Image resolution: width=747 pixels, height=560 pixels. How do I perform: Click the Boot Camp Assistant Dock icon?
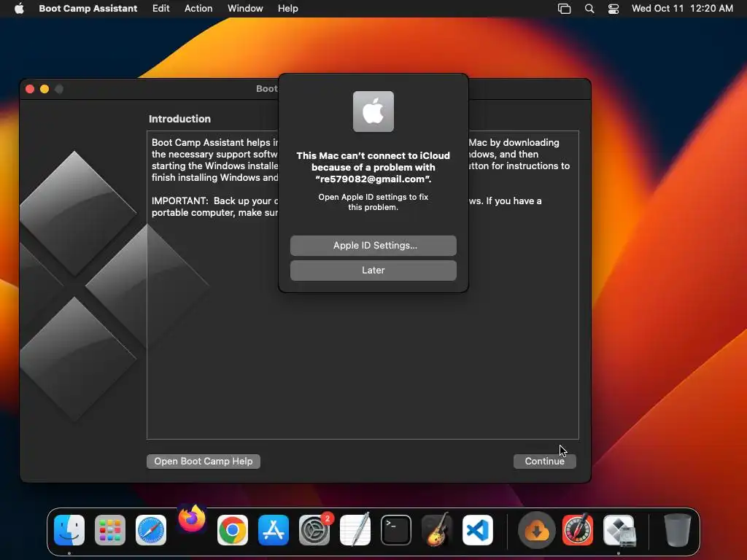click(x=619, y=530)
